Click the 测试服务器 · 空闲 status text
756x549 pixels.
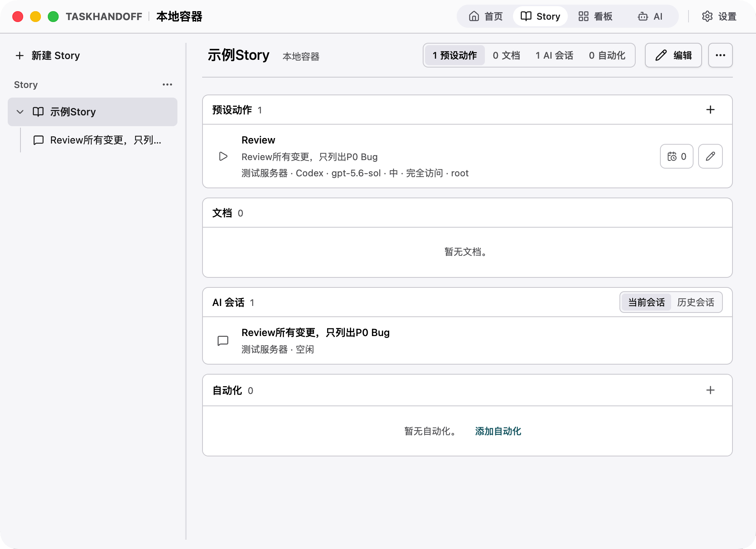[278, 350]
